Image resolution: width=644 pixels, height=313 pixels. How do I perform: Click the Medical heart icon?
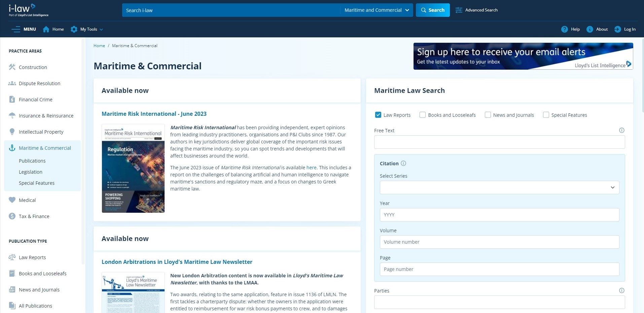click(12, 200)
